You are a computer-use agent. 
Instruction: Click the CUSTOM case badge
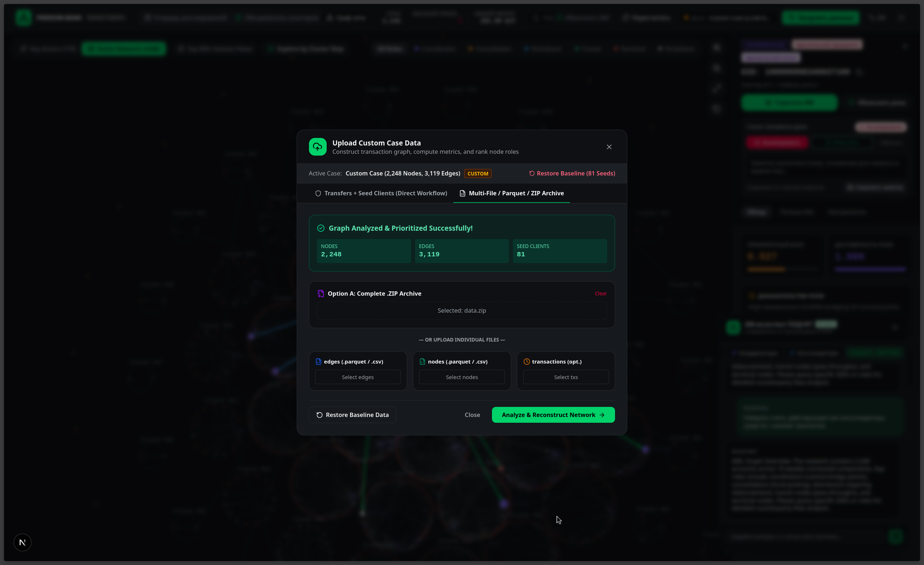478,173
